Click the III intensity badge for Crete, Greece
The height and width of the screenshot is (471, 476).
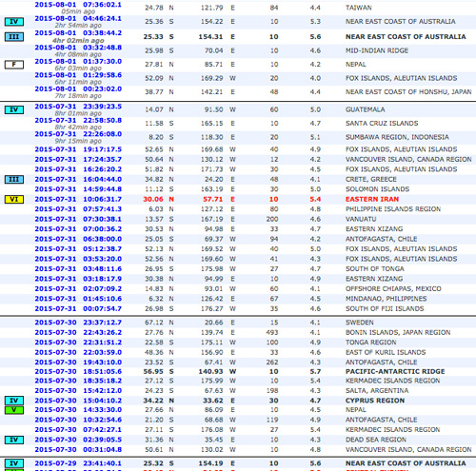(14, 180)
